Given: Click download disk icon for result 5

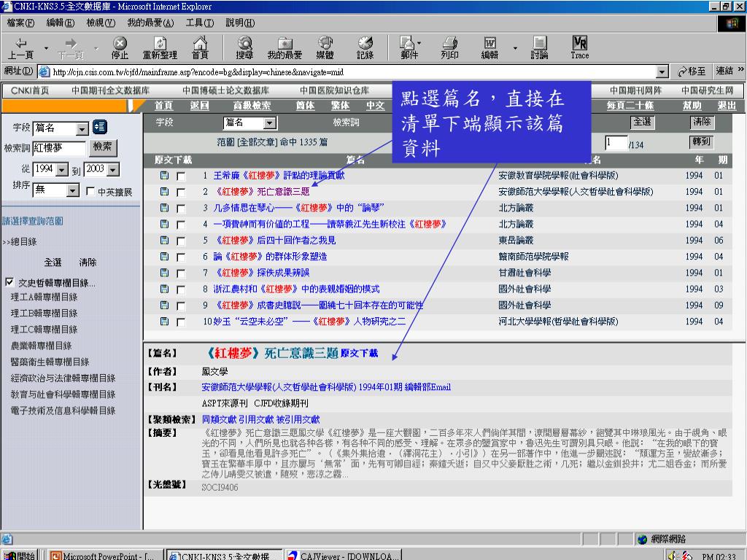Looking at the screenshot, I should (164, 241).
